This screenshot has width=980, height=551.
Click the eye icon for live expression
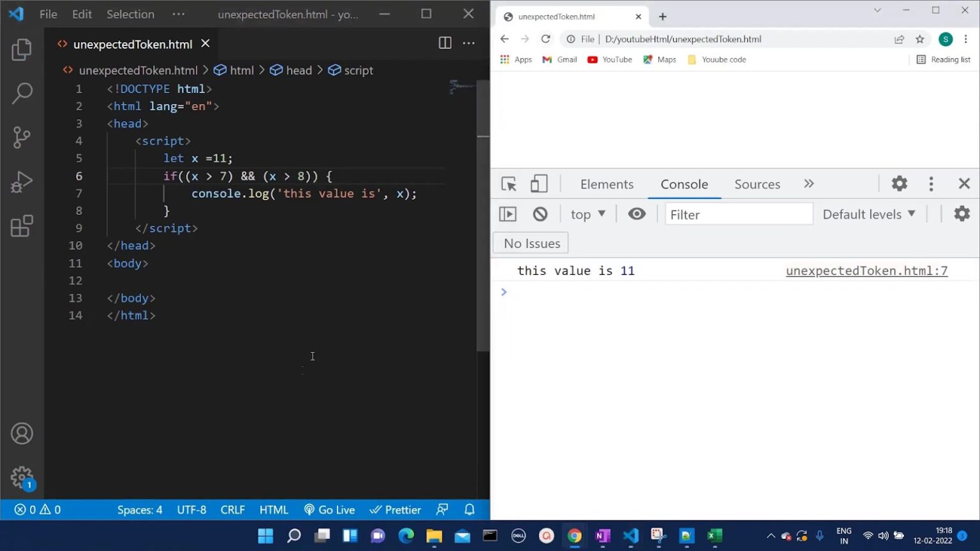(636, 214)
